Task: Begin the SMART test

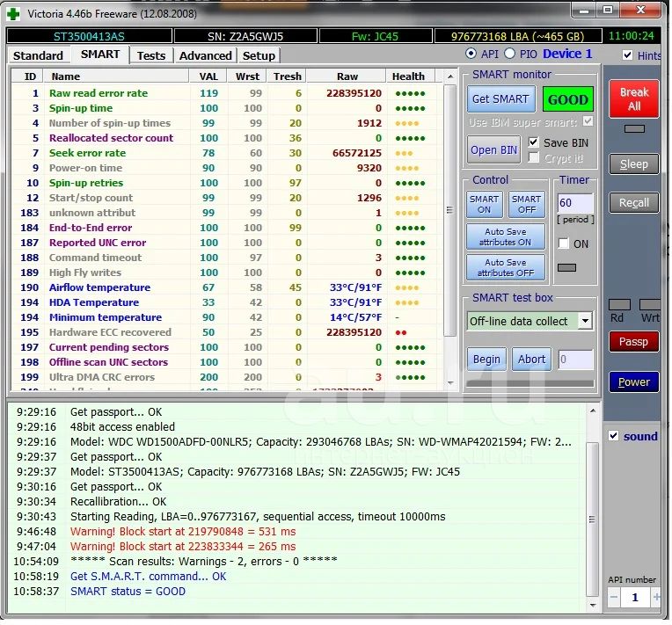Action: pos(486,359)
